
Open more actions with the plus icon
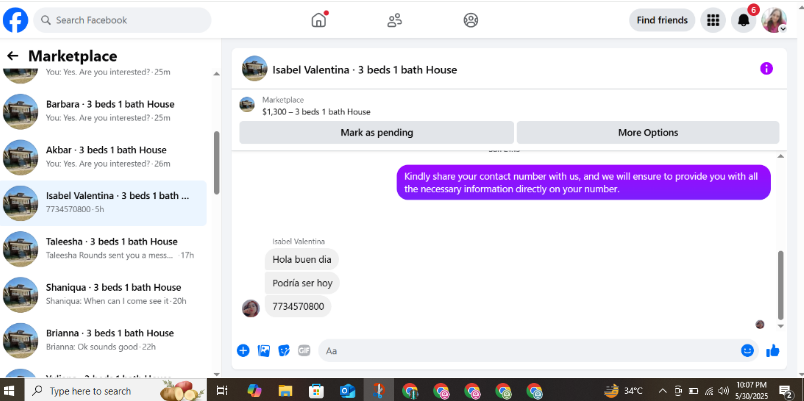tap(243, 351)
